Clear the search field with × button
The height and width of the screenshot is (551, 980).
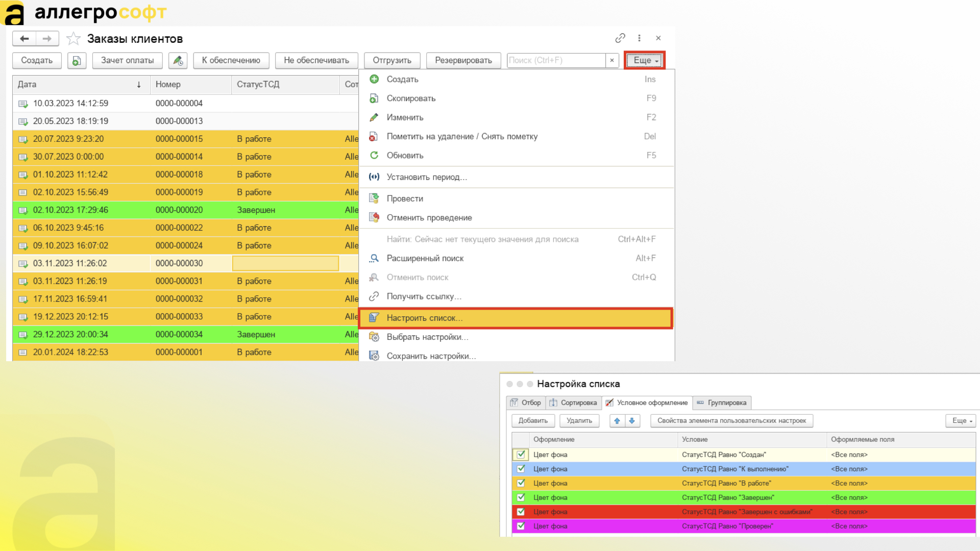coord(612,60)
